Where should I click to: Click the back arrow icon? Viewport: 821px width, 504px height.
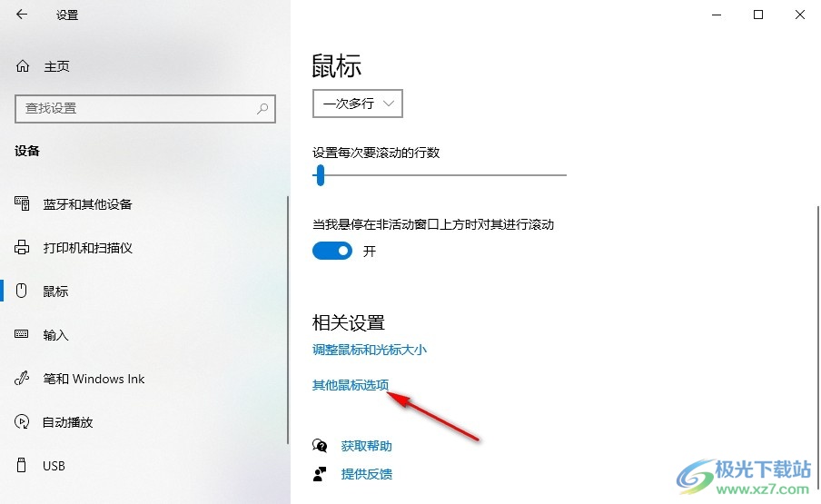(22, 15)
